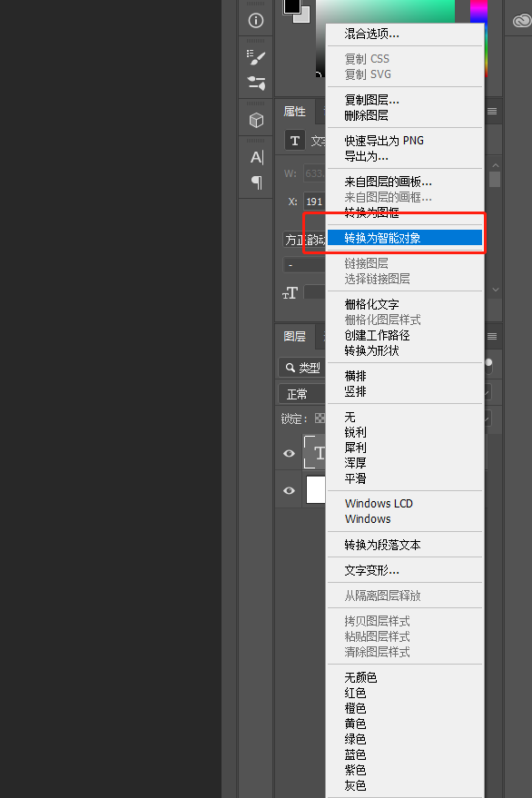
Task: Click the text layer T thumbnail
Action: click(315, 452)
